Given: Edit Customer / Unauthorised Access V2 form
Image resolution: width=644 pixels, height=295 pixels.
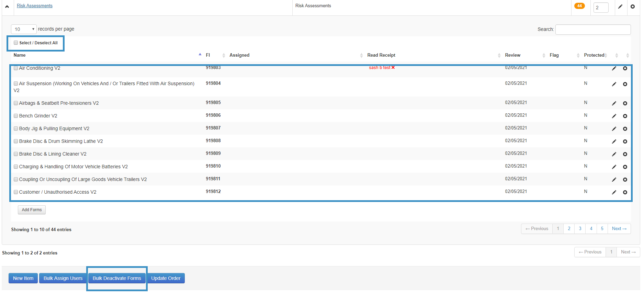Looking at the screenshot, I should click(x=614, y=192).
